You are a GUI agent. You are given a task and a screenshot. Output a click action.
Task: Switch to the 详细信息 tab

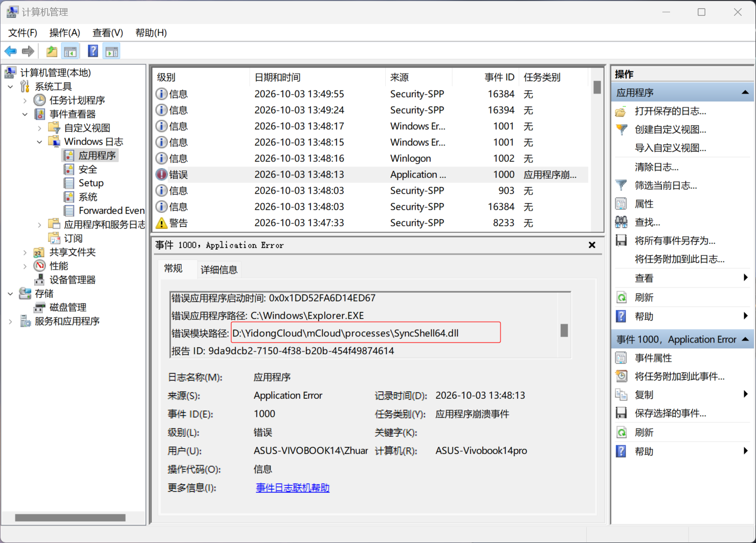point(219,269)
